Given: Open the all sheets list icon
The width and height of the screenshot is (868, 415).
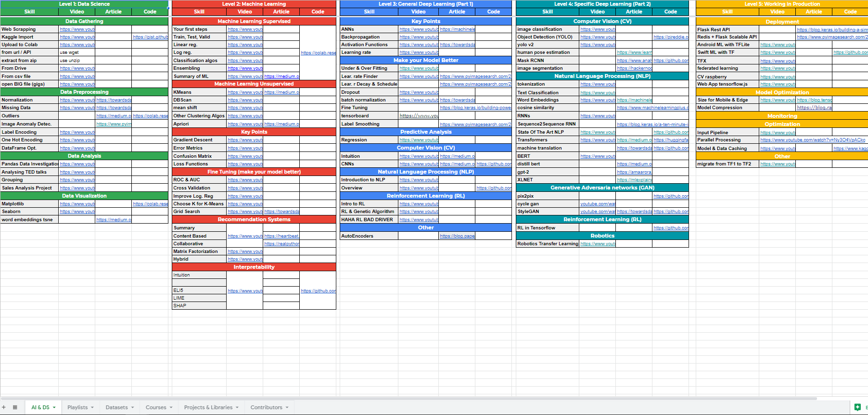Looking at the screenshot, I should click(x=15, y=407).
